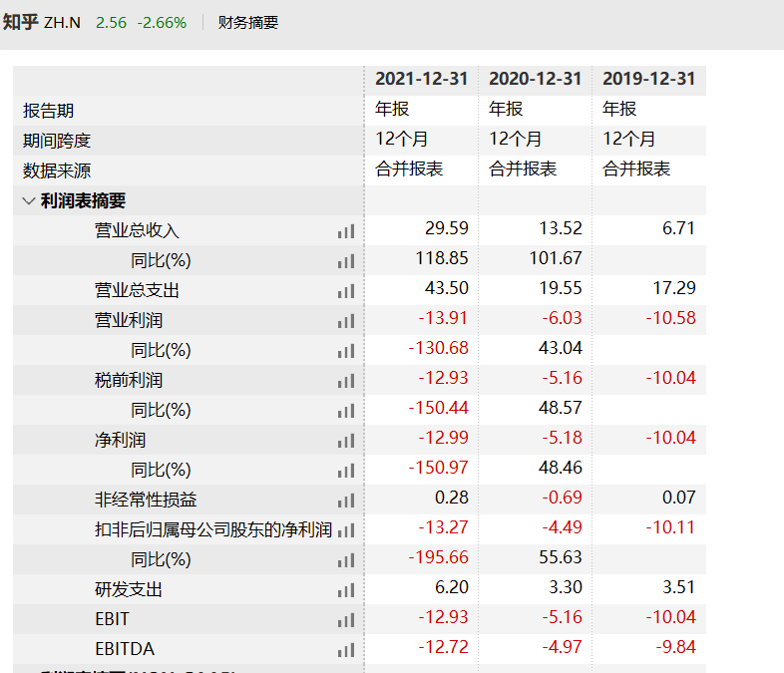Select 营业利润 value -13.91
Viewport: 784px width, 673px height.
(443, 318)
